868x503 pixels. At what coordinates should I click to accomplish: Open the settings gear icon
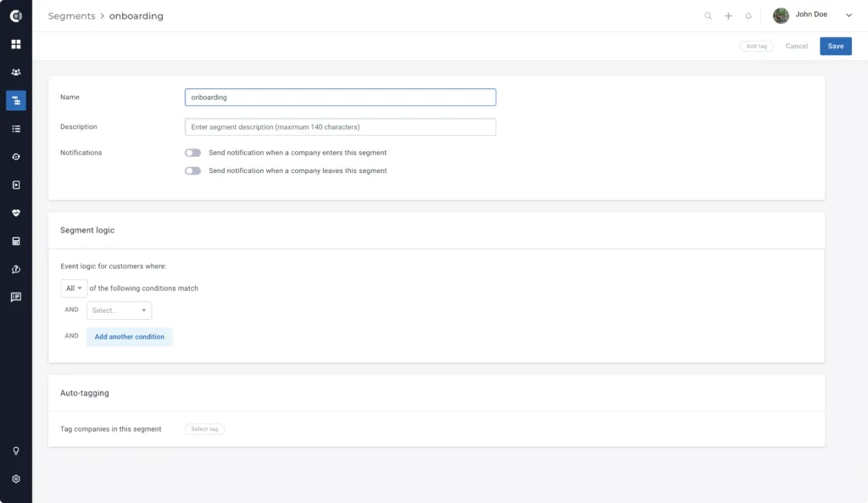(16, 479)
